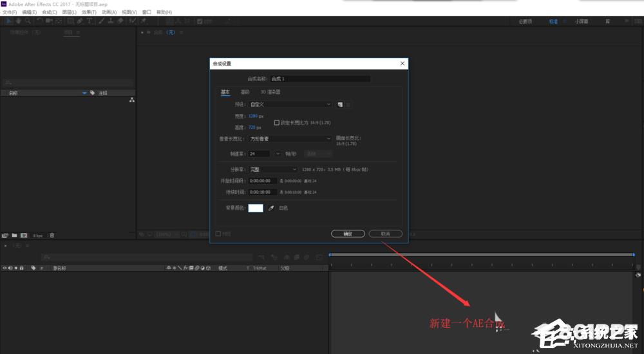The height and width of the screenshot is (354, 644).
Task: Open the 帮助(H) menu
Action: [x=164, y=12]
